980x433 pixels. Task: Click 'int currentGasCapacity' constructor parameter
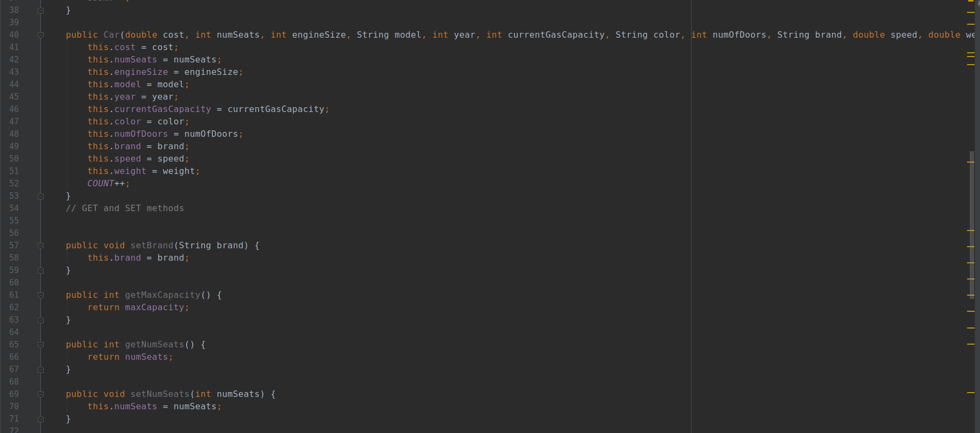click(545, 35)
